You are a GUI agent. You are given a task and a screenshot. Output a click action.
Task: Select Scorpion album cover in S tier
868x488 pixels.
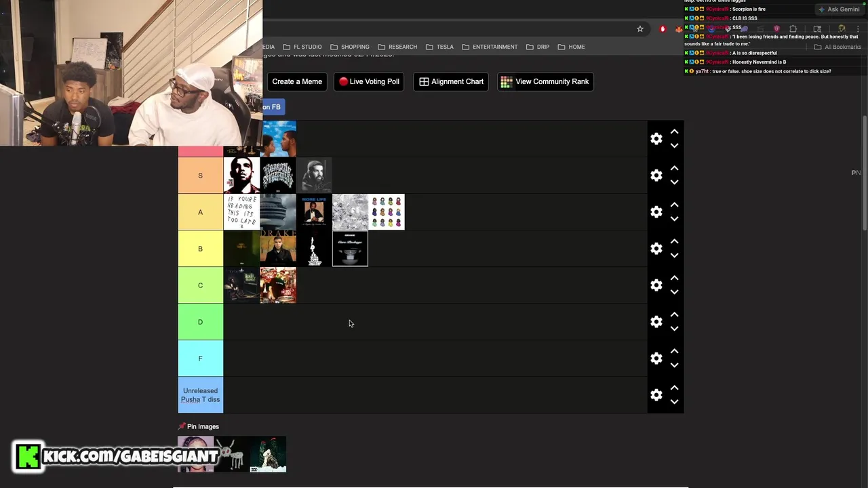[314, 176]
